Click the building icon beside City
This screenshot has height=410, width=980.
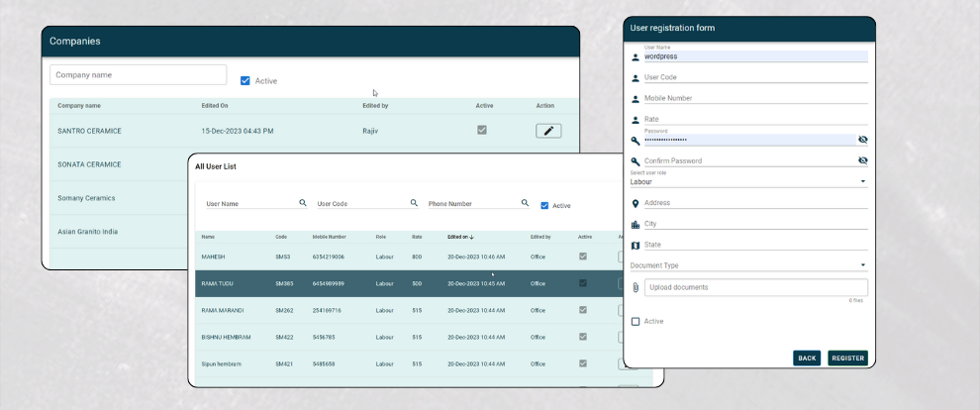coord(636,225)
